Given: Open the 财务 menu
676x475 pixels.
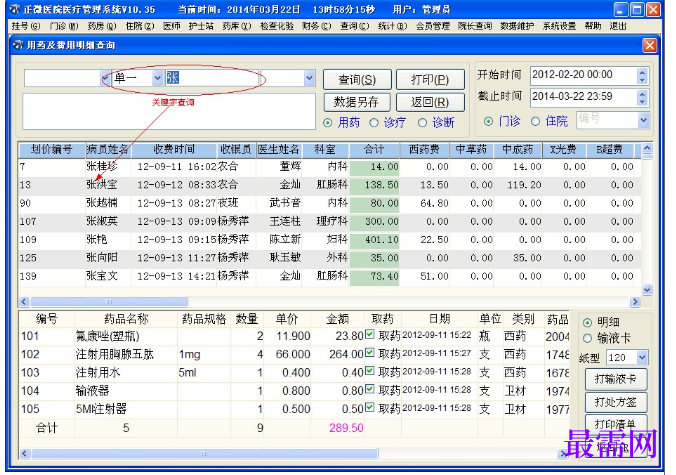Looking at the screenshot, I should pos(316,26).
